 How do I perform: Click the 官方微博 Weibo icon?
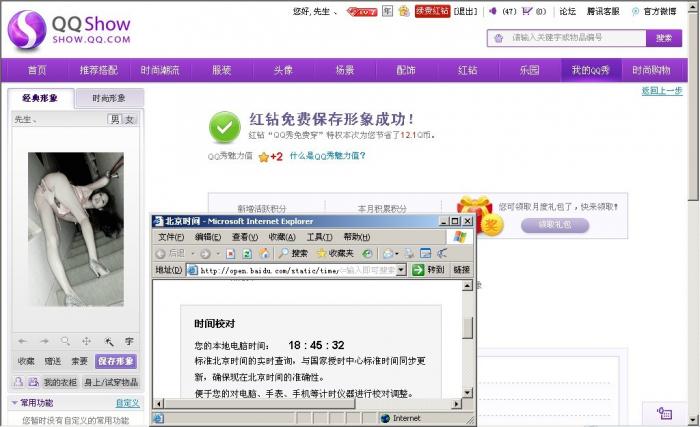coord(635,12)
